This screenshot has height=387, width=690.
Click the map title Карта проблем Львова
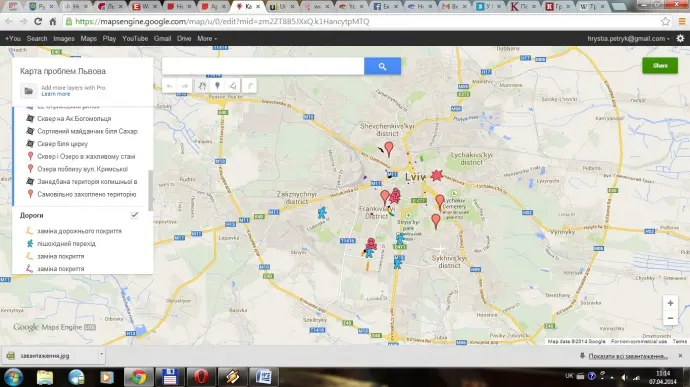pyautogui.click(x=63, y=71)
